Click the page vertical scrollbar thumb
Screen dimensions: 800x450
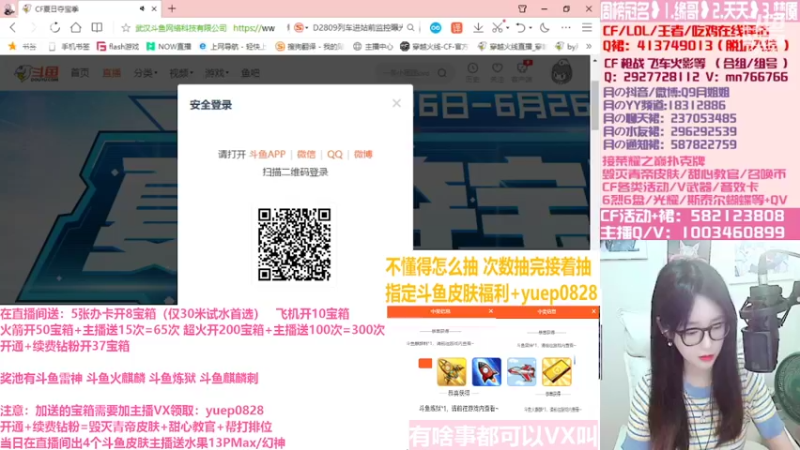594,105
